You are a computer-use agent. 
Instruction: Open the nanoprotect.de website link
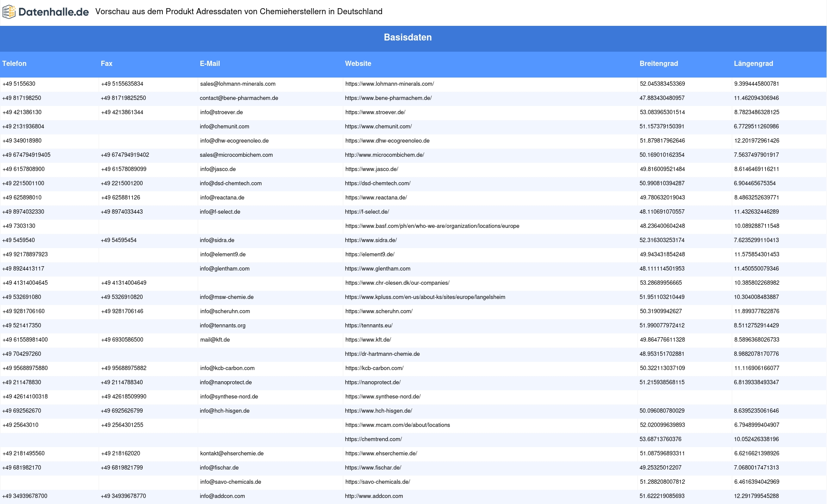(373, 383)
